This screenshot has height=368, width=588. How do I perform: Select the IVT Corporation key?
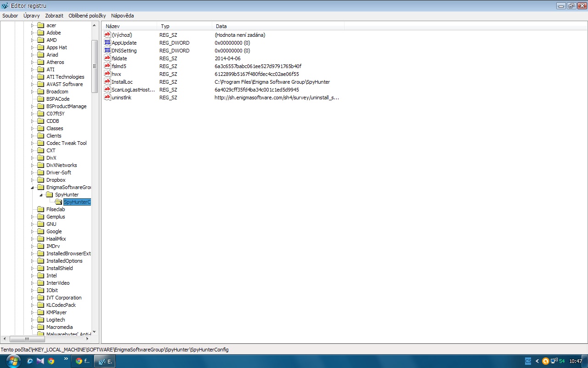click(64, 298)
